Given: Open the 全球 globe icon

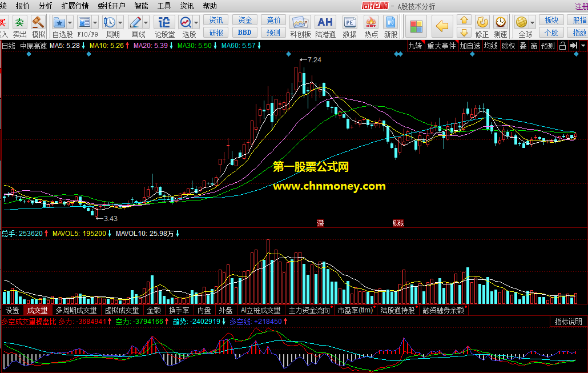Looking at the screenshot, I should 521,22.
